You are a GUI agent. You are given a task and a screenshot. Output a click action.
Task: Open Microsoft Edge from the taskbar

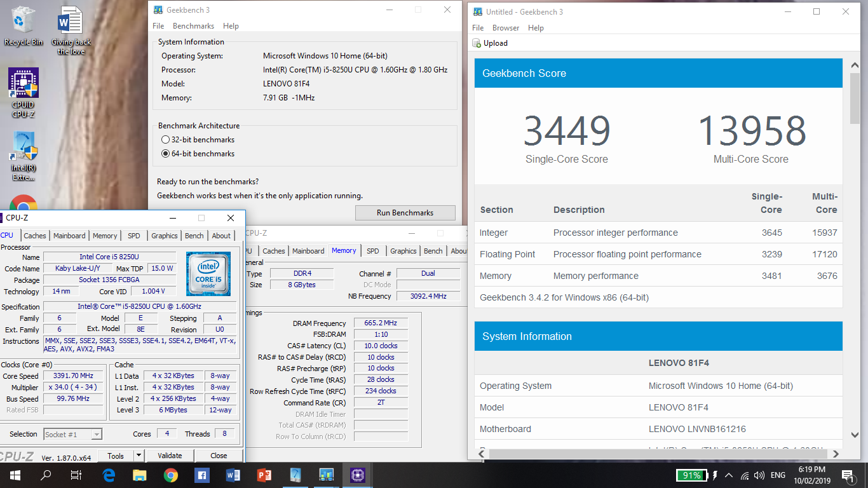click(108, 475)
